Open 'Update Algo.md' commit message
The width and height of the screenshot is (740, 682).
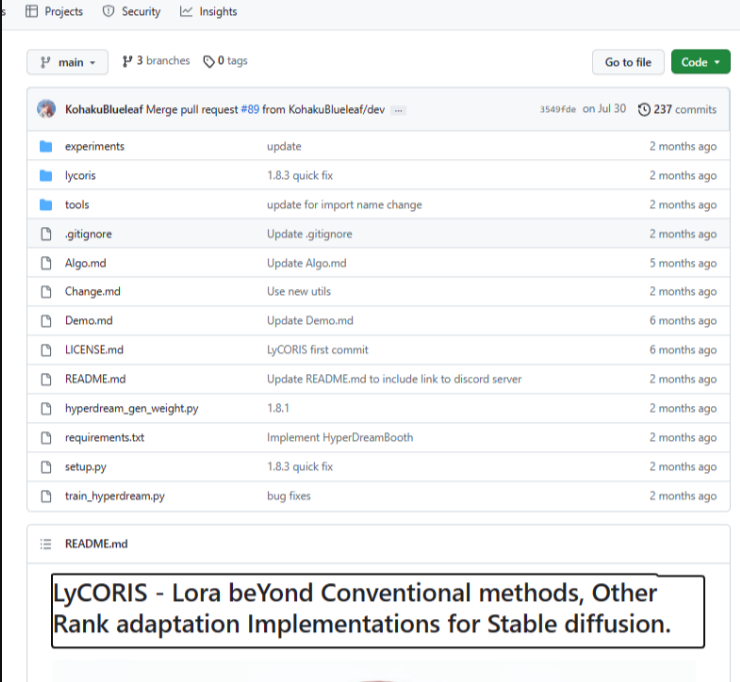pos(307,263)
